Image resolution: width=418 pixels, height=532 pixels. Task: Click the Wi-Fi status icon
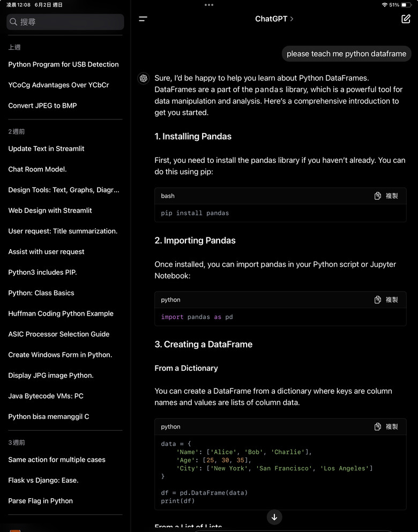[x=384, y=5]
